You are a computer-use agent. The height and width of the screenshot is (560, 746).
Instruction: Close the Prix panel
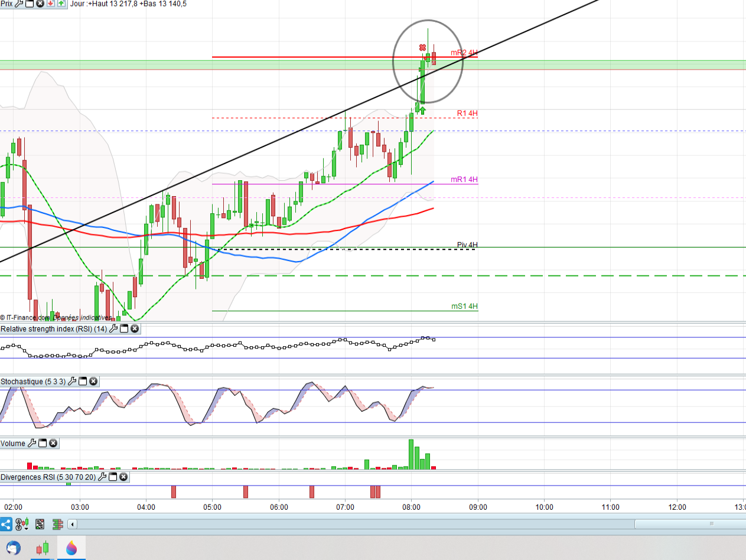pos(40,4)
